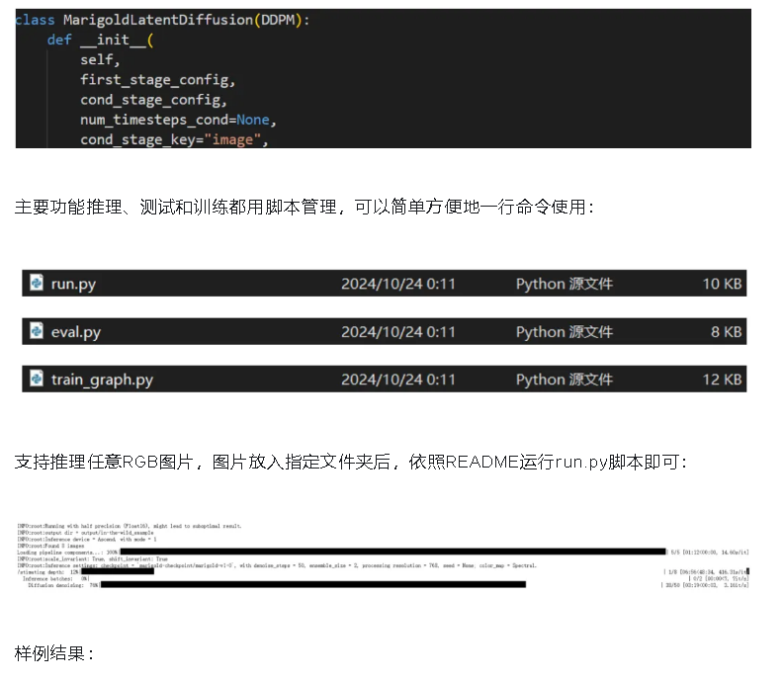Open the terminal inference log screenshot
Screen dimensions: 784x682
tap(383, 555)
